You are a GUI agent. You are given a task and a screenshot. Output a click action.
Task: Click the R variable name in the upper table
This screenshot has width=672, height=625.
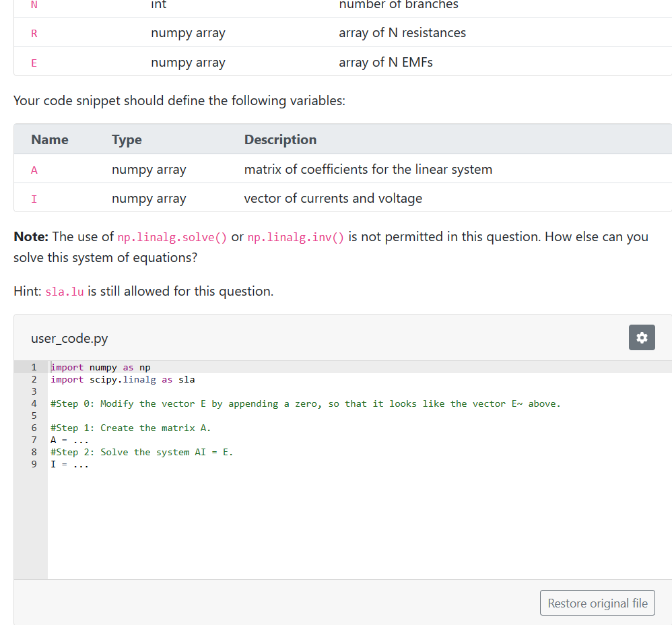click(34, 32)
